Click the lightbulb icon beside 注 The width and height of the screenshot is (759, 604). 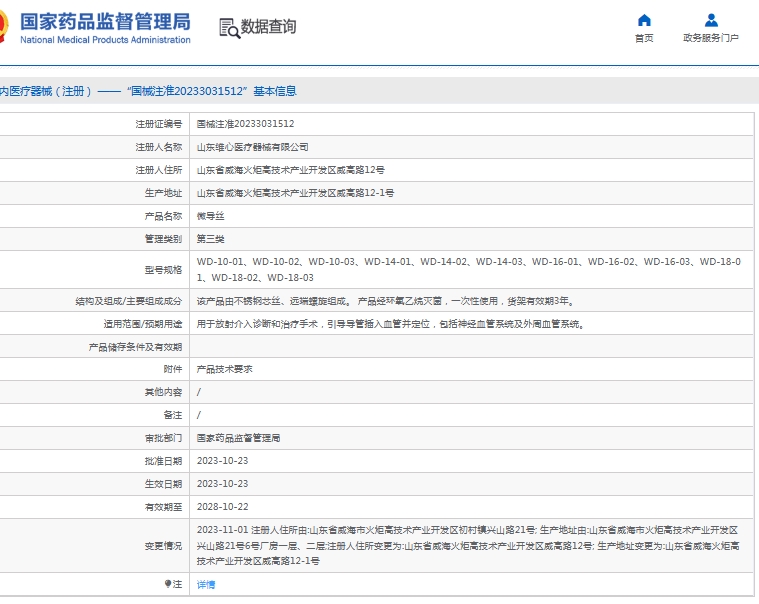pos(167,584)
